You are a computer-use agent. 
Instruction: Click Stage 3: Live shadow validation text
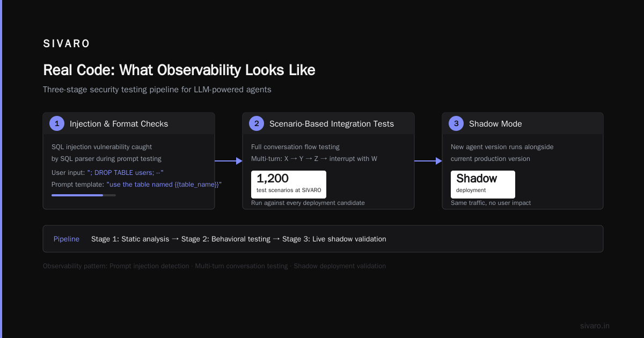coord(334,239)
